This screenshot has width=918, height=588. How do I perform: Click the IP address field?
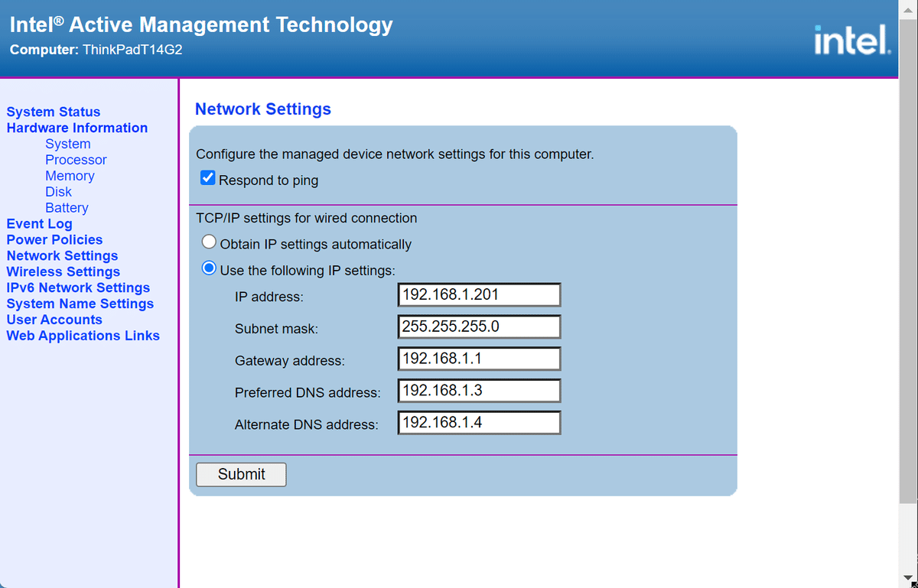479,294
